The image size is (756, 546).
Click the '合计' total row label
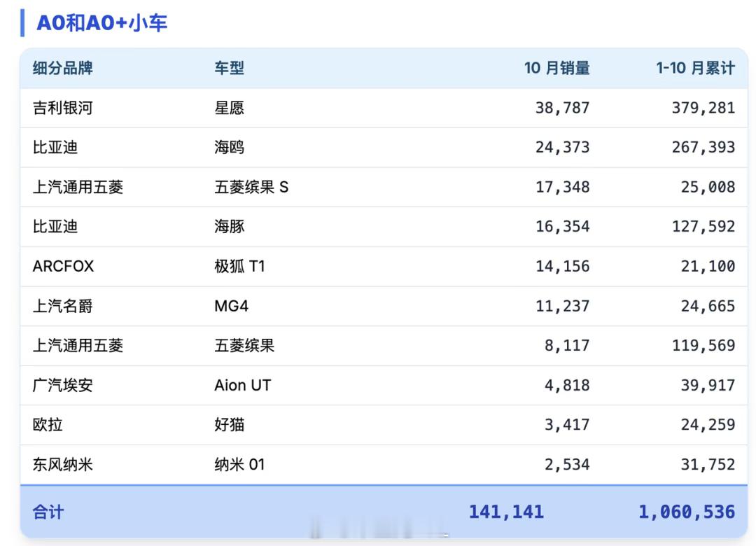tap(48, 512)
